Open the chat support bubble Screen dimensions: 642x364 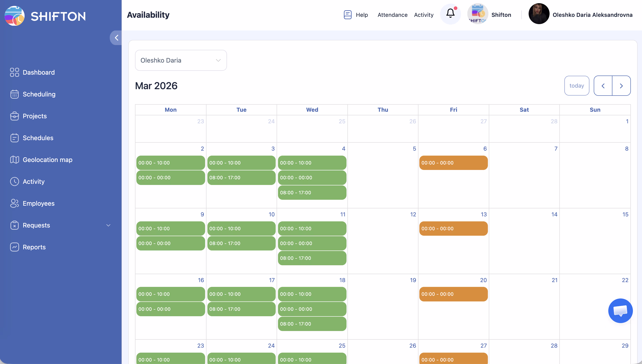coord(620,311)
